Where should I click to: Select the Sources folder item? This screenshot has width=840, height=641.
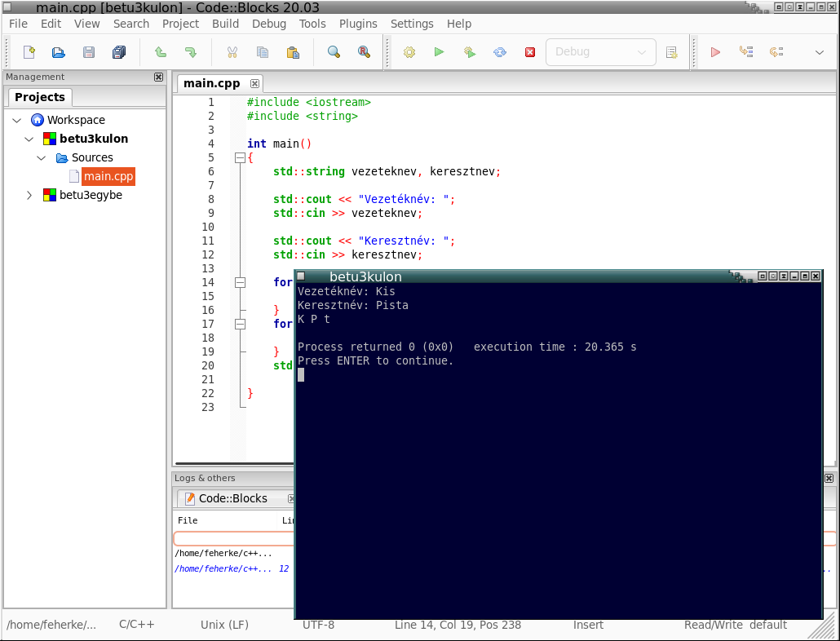[x=92, y=158]
